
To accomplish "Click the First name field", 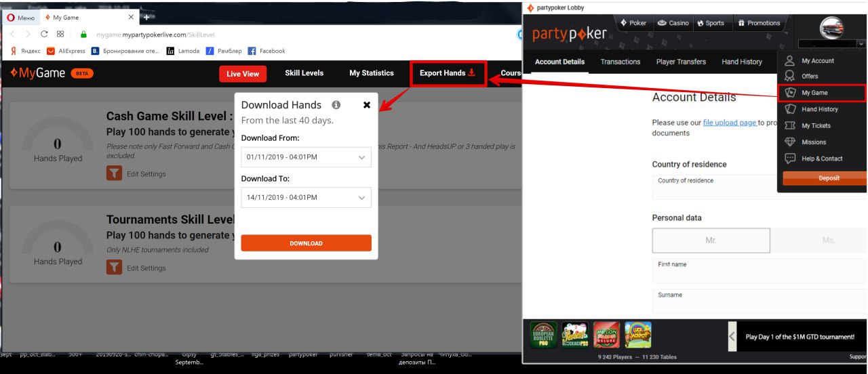I will pos(759,271).
